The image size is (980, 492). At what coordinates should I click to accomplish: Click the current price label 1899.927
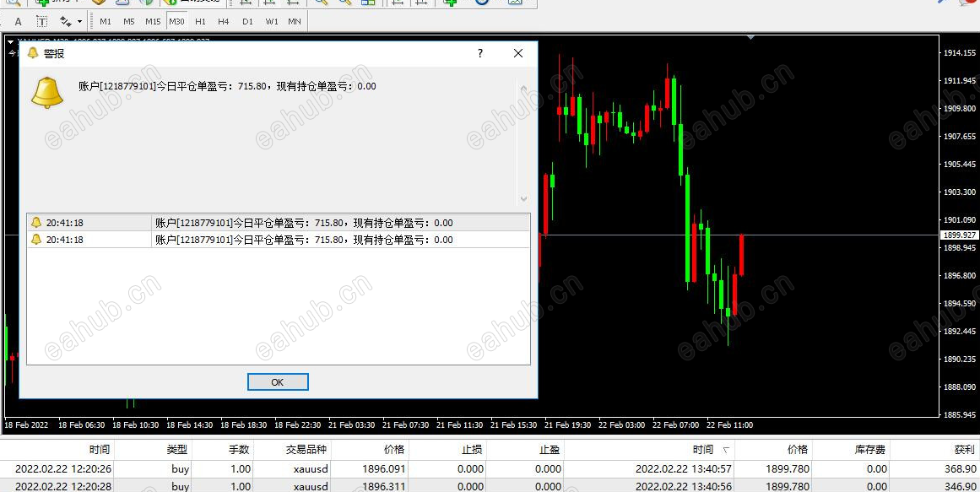(959, 235)
